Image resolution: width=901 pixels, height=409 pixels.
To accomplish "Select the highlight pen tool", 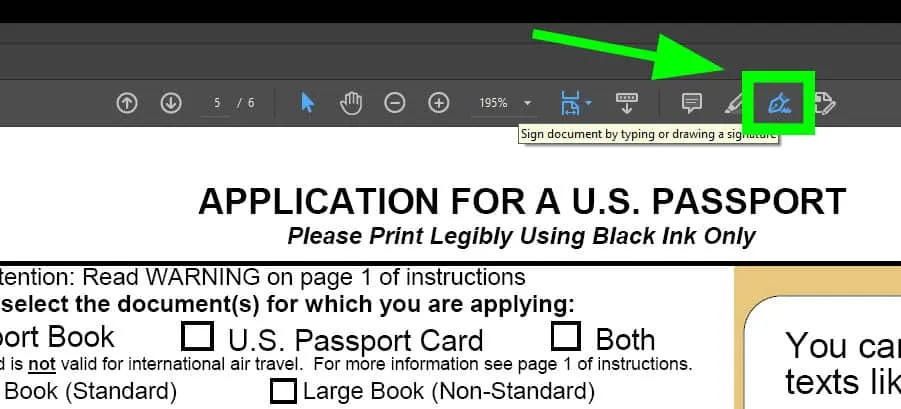I will click(x=733, y=103).
